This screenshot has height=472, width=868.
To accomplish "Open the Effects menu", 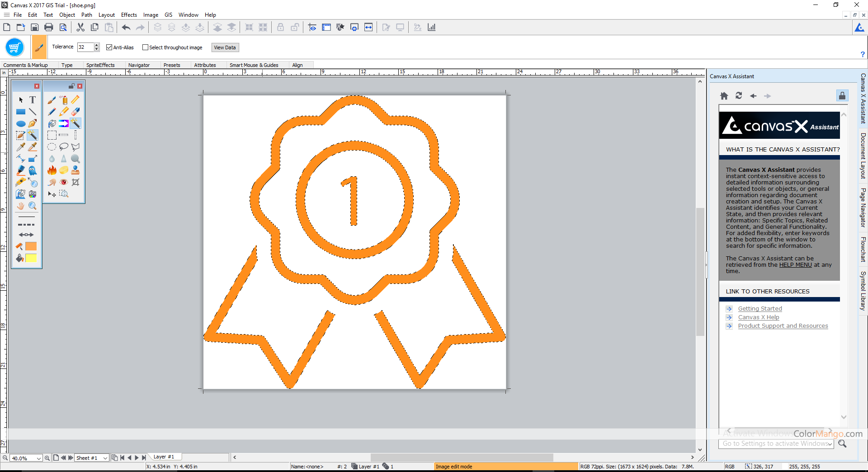I will (129, 15).
